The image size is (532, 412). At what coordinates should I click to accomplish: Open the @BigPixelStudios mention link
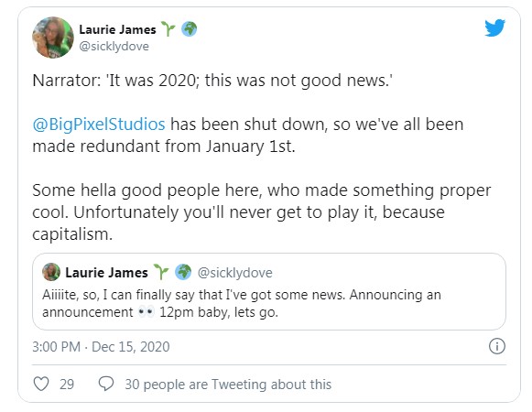point(99,124)
